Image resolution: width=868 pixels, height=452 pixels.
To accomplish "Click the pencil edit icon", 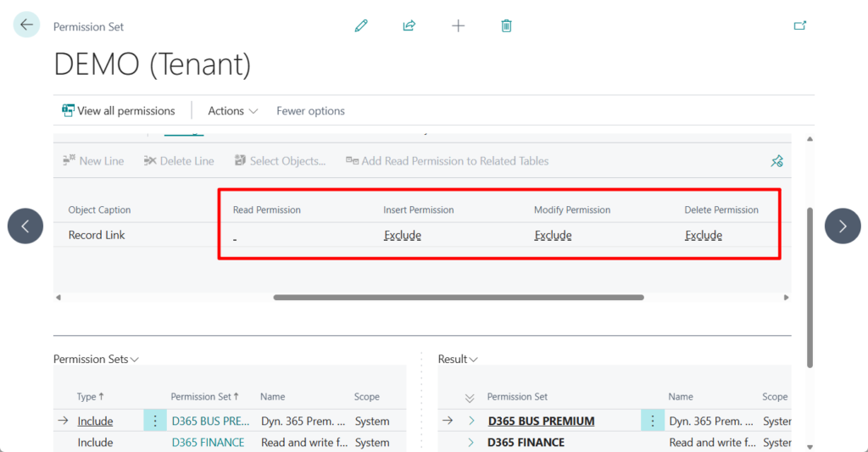I will coord(361,25).
